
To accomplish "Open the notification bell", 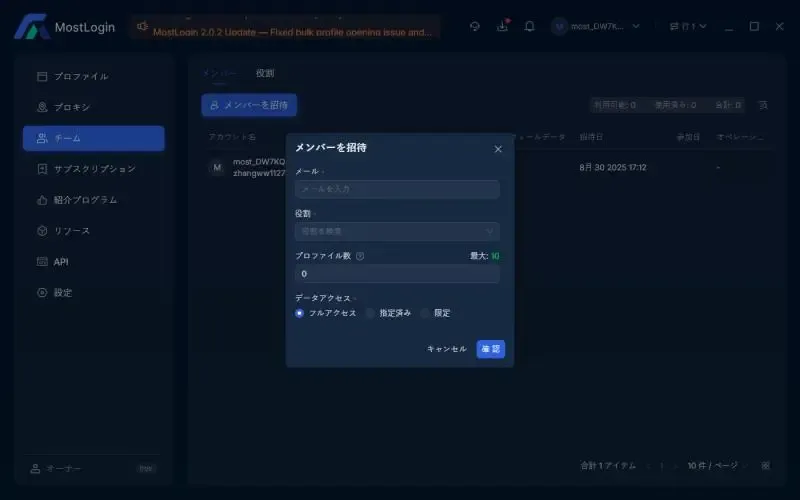I will pos(530,26).
